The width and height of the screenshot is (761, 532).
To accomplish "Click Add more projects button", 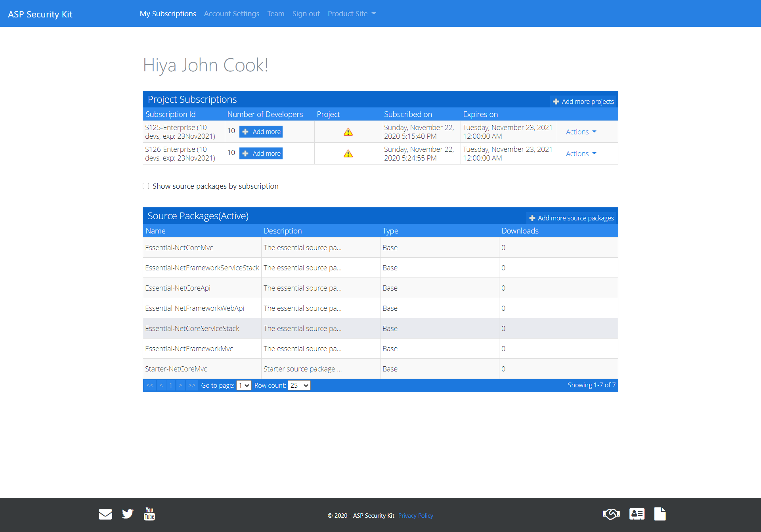I will pos(583,101).
